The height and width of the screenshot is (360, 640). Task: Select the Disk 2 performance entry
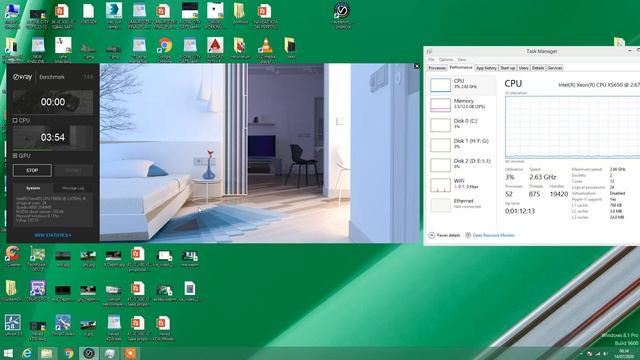[462, 164]
